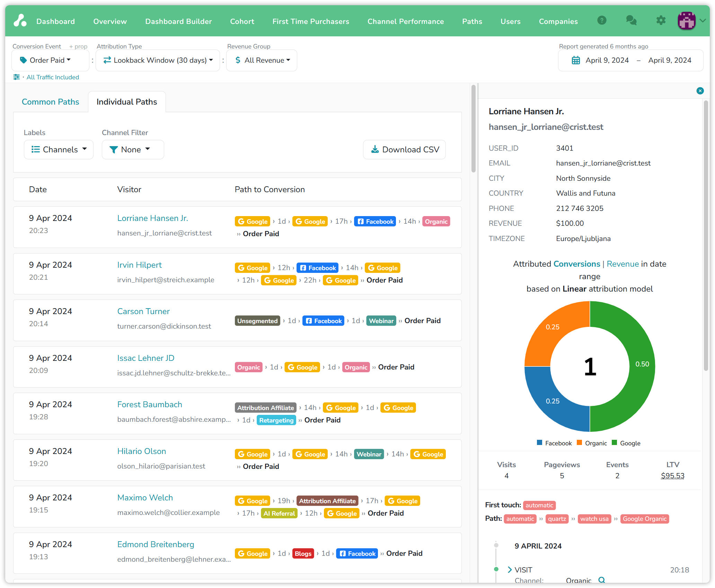715x588 pixels.
Task: Open Channel Performance in the top menu
Action: (x=406, y=21)
